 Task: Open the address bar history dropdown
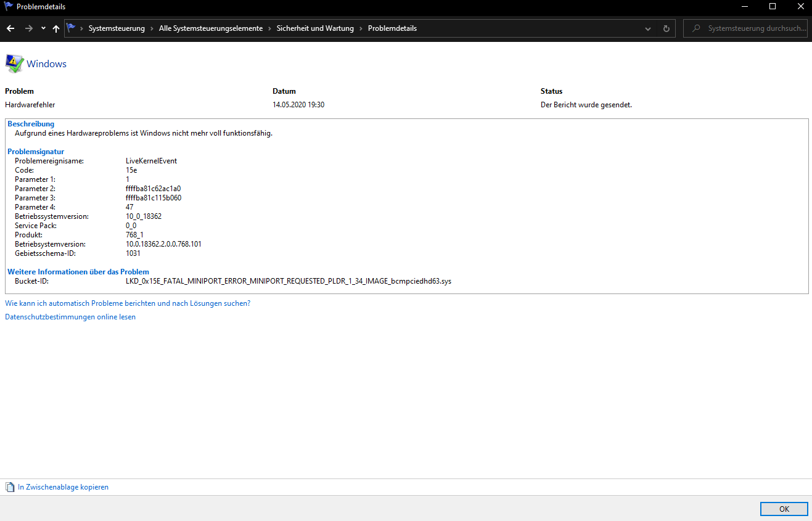coord(647,28)
